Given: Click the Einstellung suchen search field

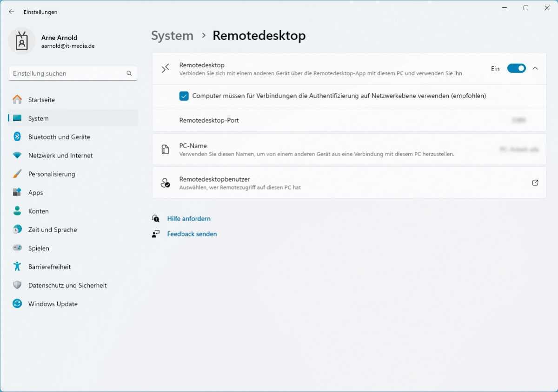Looking at the screenshot, I should pos(73,73).
